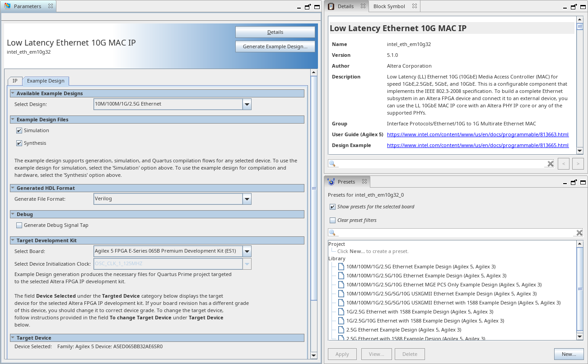The width and height of the screenshot is (588, 364).
Task: Check Clear preset filters
Action: pos(333,220)
